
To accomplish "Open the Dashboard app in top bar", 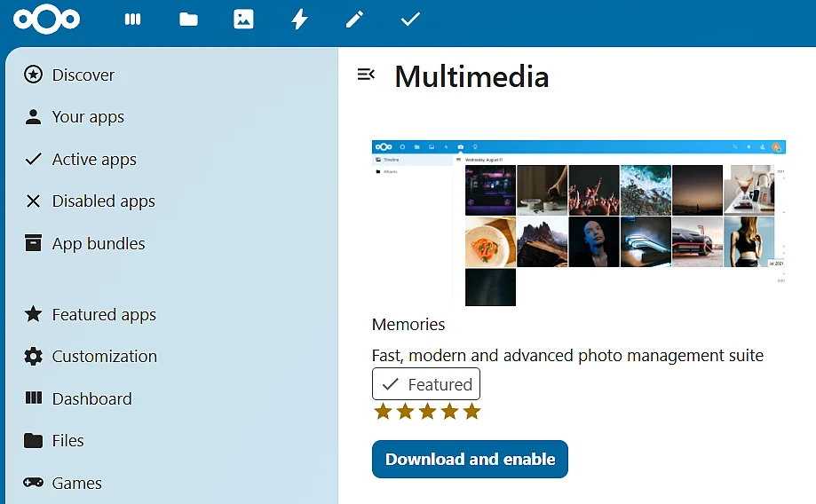I will click(132, 20).
